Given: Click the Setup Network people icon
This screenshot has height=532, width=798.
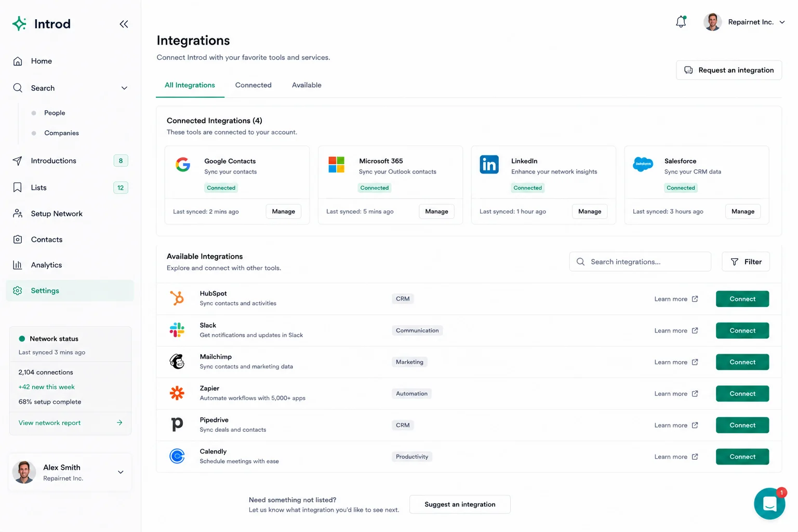Looking at the screenshot, I should [18, 214].
